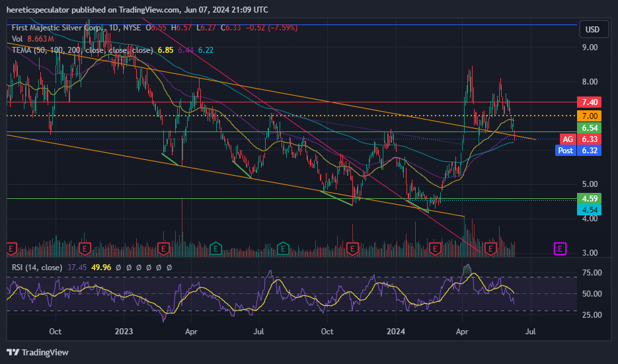Select the 6.54 green price label

590,128
